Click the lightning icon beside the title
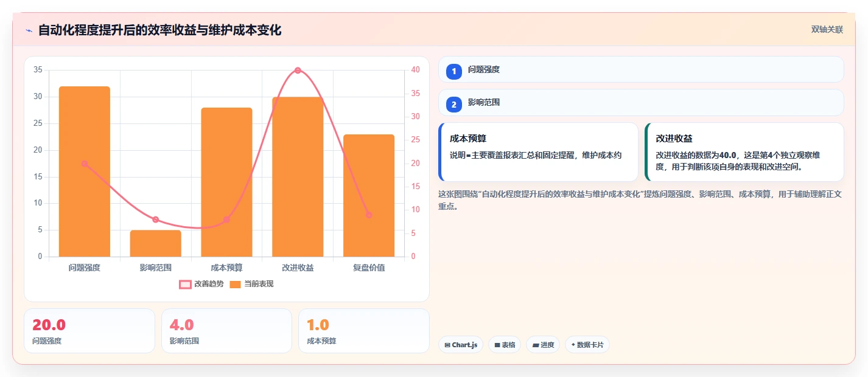Screen dimensions: 868x377 (x=29, y=30)
